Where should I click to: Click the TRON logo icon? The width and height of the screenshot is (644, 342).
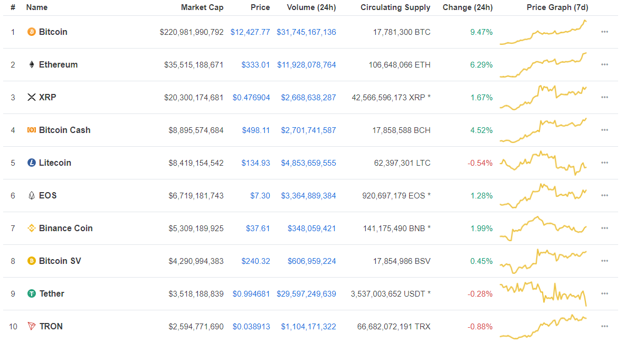tap(32, 327)
